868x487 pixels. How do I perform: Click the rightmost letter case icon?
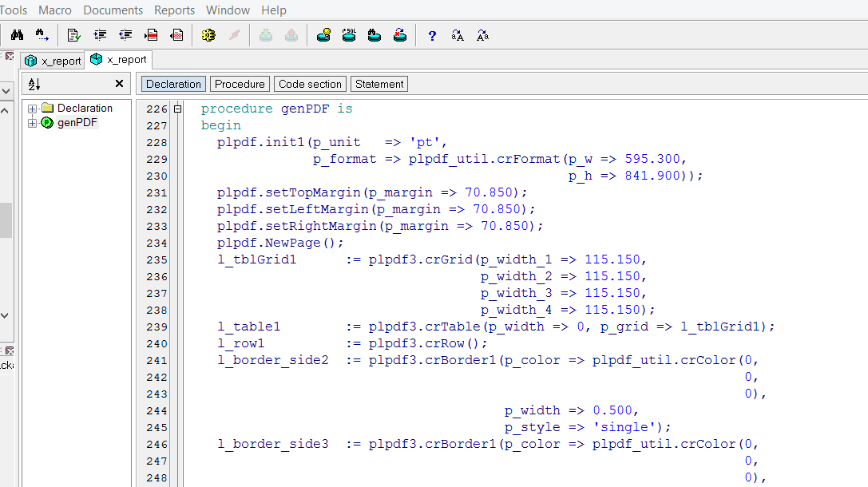click(x=482, y=36)
